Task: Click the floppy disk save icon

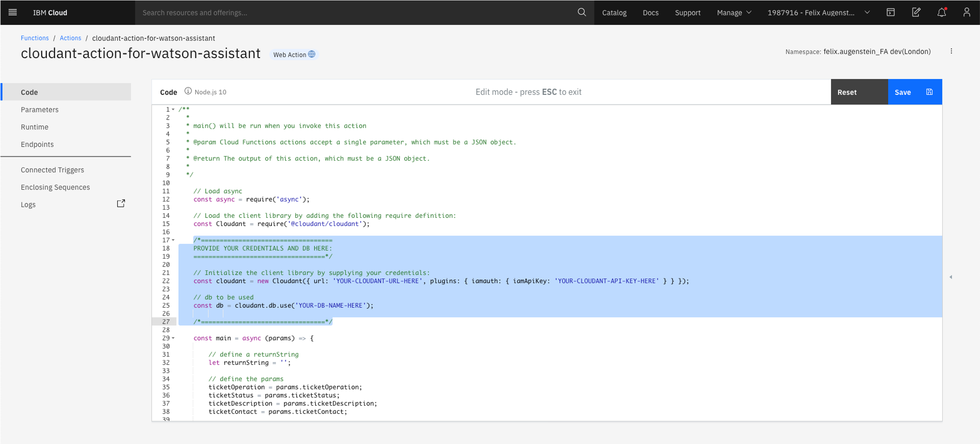Action: (x=929, y=92)
